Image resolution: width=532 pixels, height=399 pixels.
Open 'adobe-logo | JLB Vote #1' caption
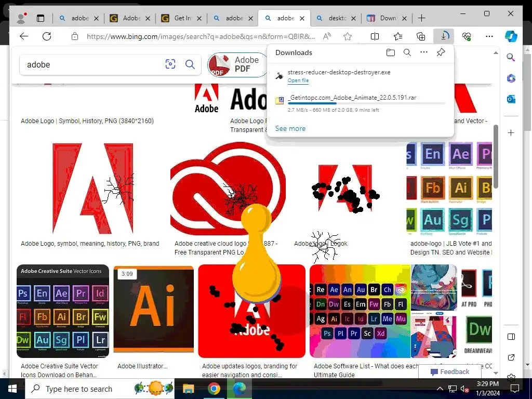pyautogui.click(x=451, y=248)
